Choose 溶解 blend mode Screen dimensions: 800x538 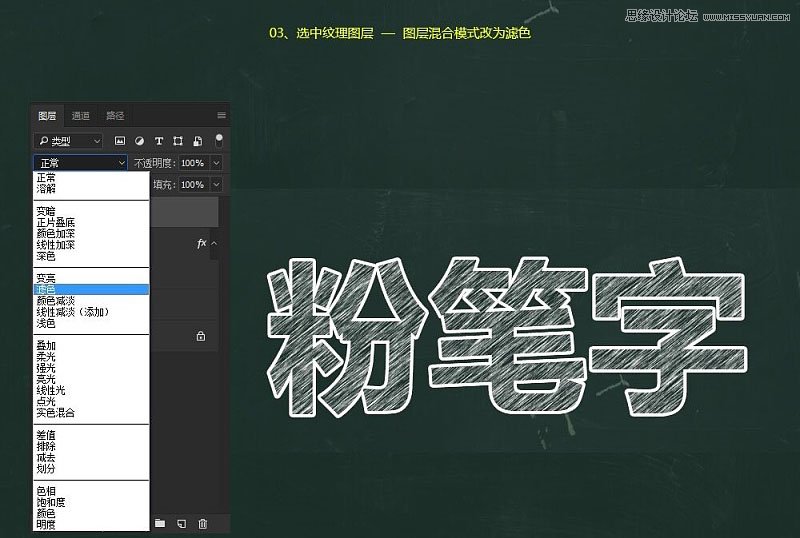tap(91, 189)
